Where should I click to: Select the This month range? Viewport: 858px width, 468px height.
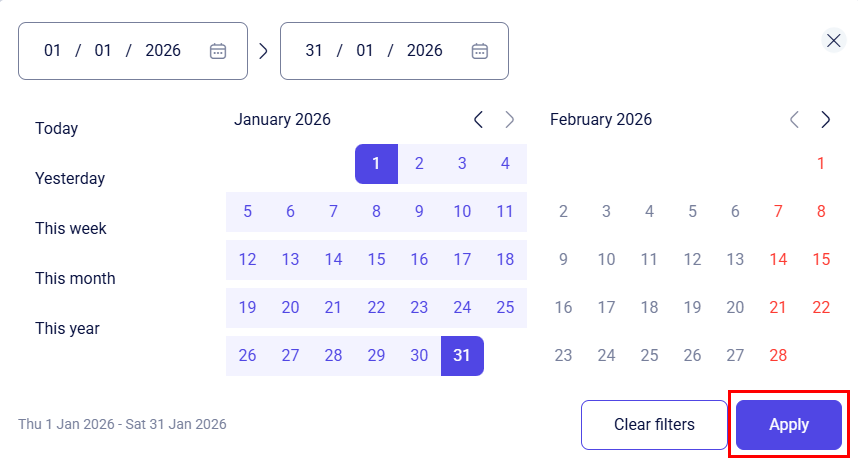point(75,278)
